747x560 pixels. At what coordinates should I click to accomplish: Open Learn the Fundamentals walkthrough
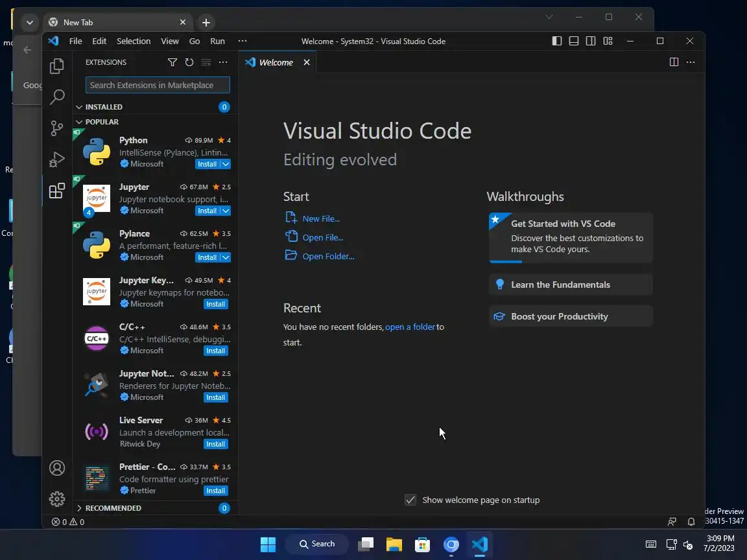[x=570, y=285]
